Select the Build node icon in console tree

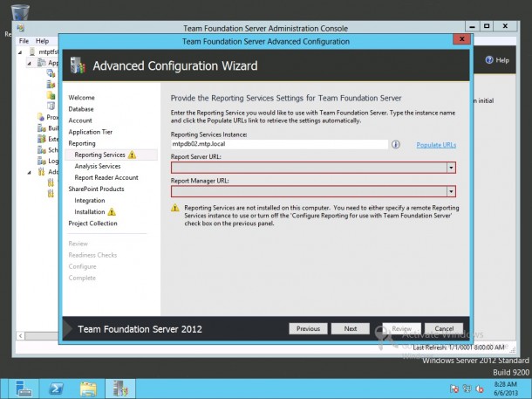41,128
